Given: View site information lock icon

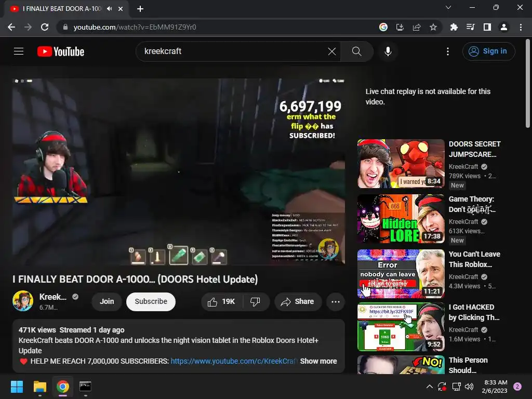Looking at the screenshot, I should [x=65, y=27].
